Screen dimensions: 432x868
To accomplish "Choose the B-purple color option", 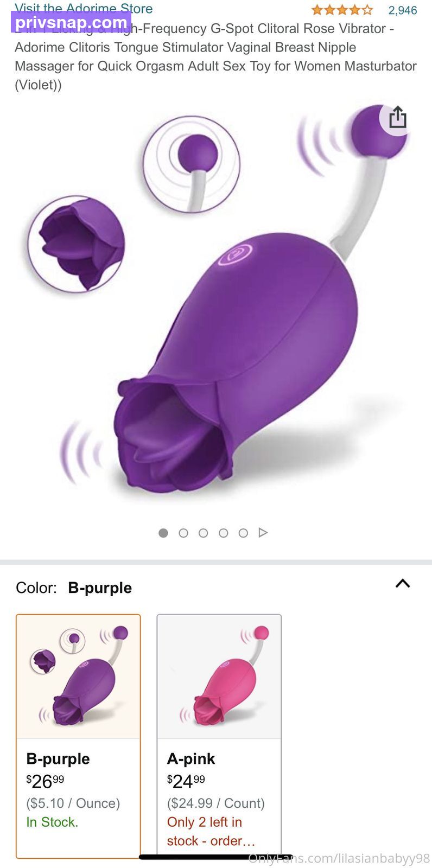I will [x=78, y=736].
